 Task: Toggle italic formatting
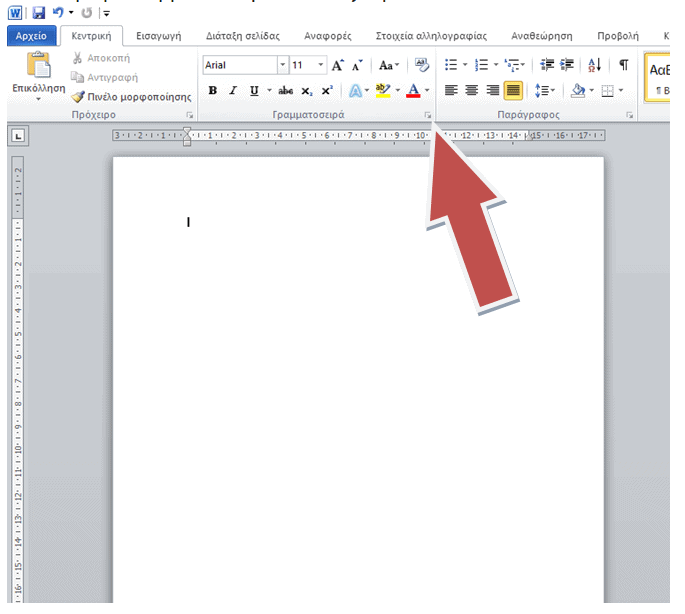pyautogui.click(x=233, y=90)
